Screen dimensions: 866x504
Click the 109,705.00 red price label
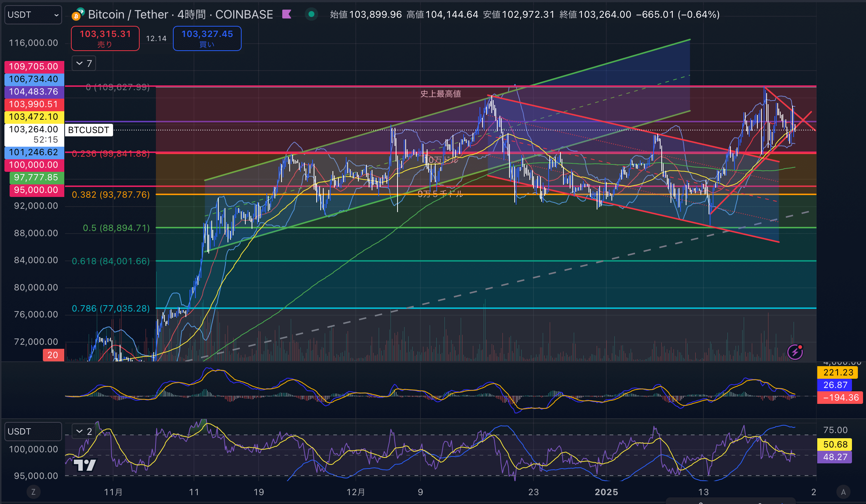(34, 67)
